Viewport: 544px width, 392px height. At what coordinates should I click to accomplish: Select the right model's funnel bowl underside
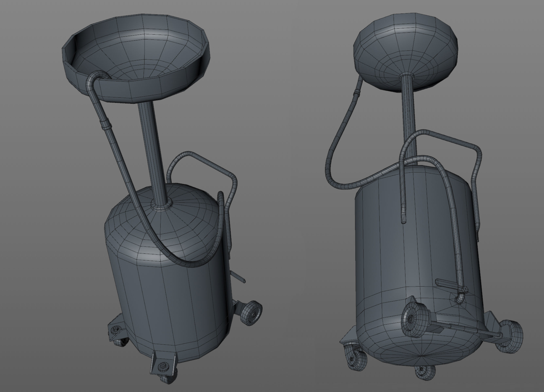click(x=406, y=53)
